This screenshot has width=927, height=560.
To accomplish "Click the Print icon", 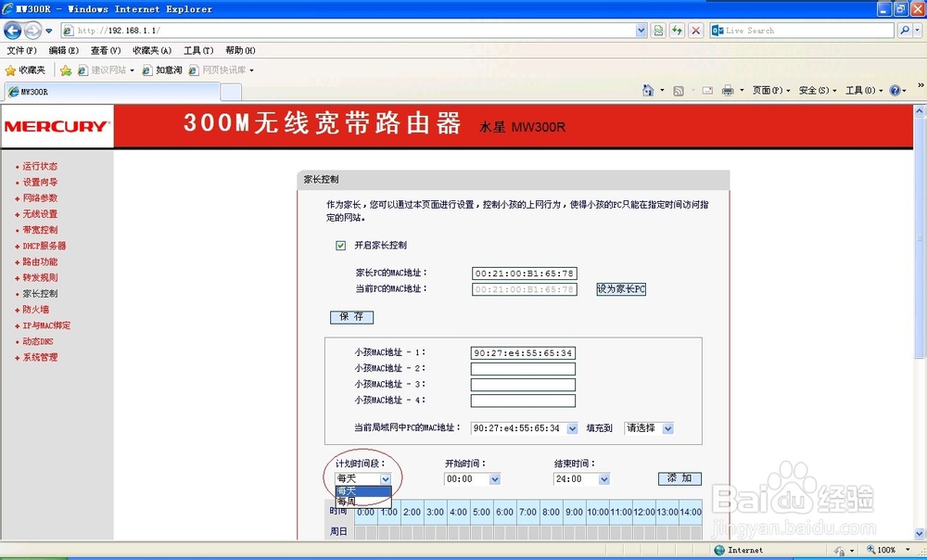I will pyautogui.click(x=728, y=91).
